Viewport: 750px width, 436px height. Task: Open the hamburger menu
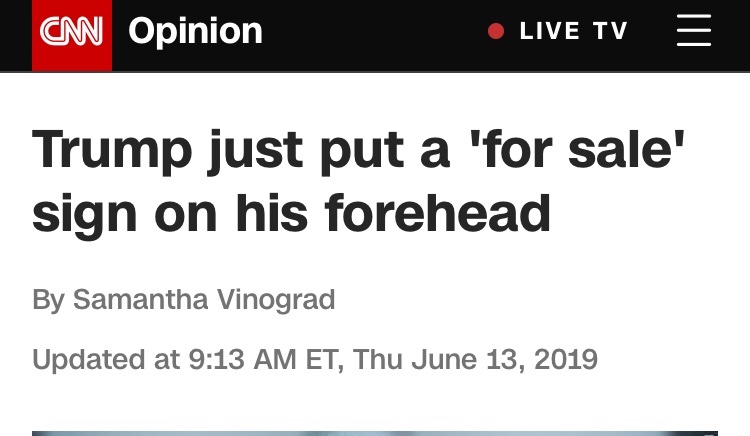(693, 31)
